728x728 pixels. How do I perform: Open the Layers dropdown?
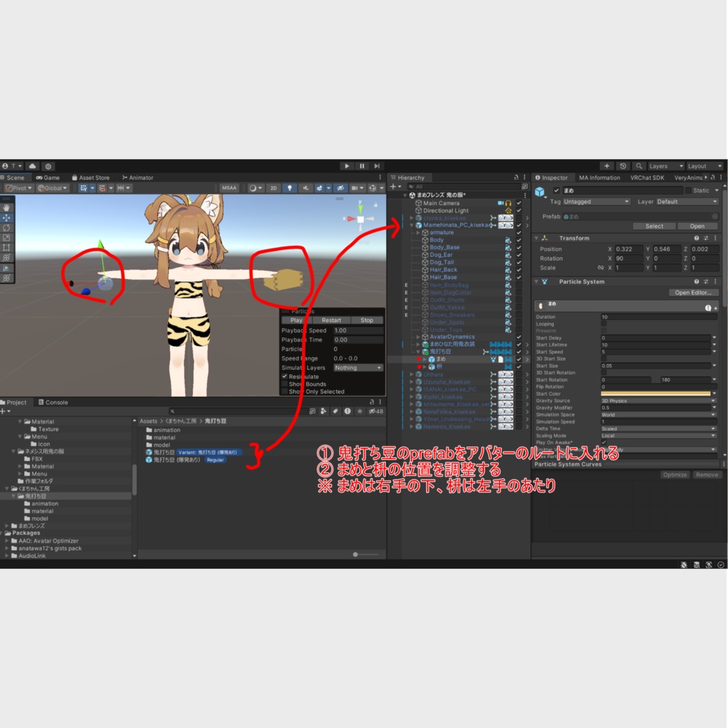coord(665,166)
